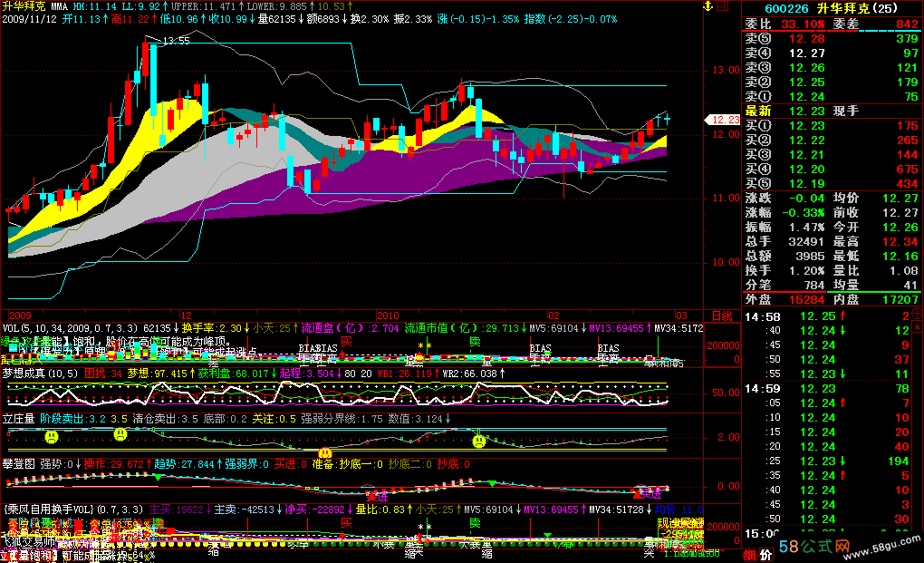Image resolution: width=924 pixels, height=563 pixels.
Task: Select the 卖③ ask row at 12.26
Action: click(x=832, y=68)
